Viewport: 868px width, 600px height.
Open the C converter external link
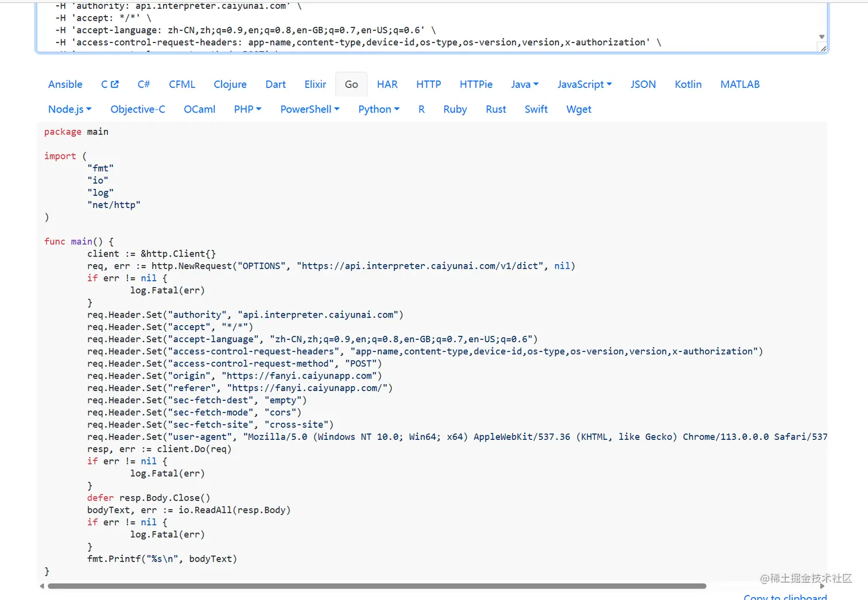110,84
